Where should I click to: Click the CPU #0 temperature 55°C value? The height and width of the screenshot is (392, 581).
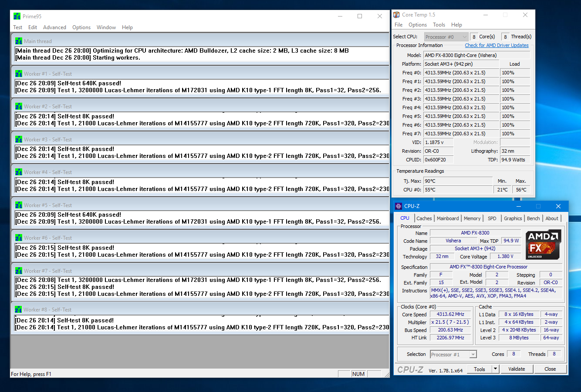pyautogui.click(x=458, y=190)
